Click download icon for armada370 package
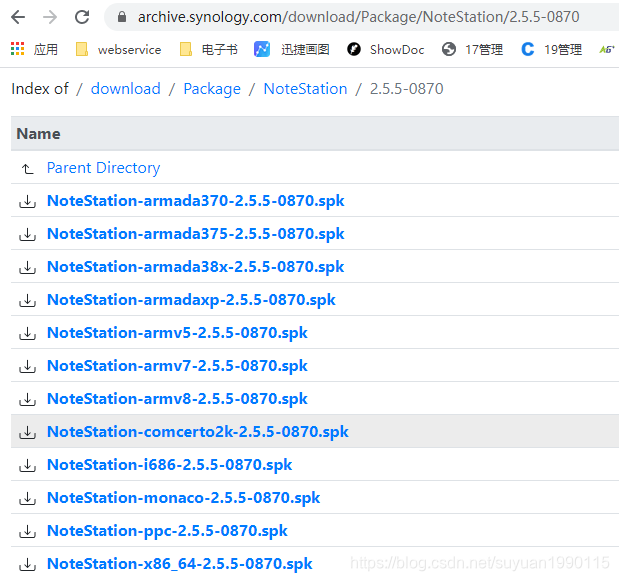619x581 pixels. tap(27, 201)
